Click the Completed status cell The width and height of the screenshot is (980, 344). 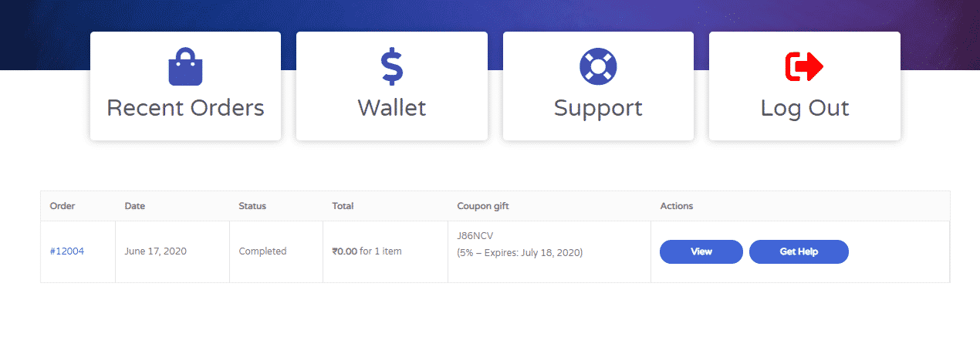pyautogui.click(x=262, y=251)
